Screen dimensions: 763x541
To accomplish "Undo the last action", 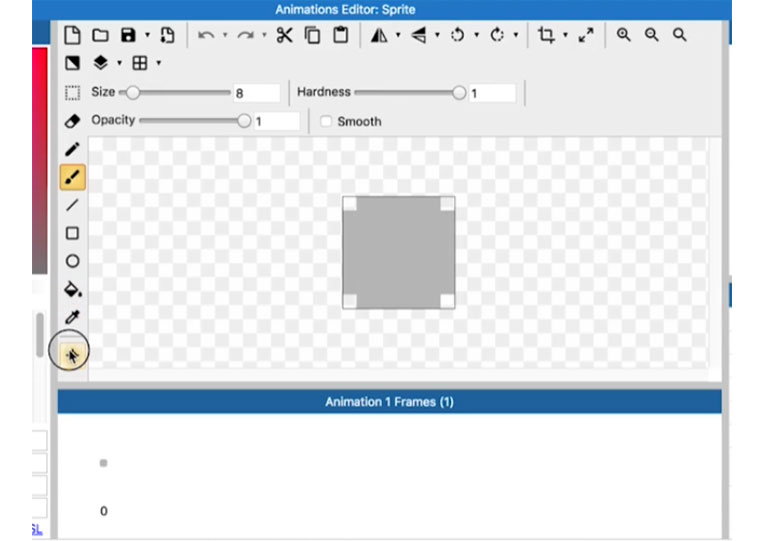I will [206, 35].
